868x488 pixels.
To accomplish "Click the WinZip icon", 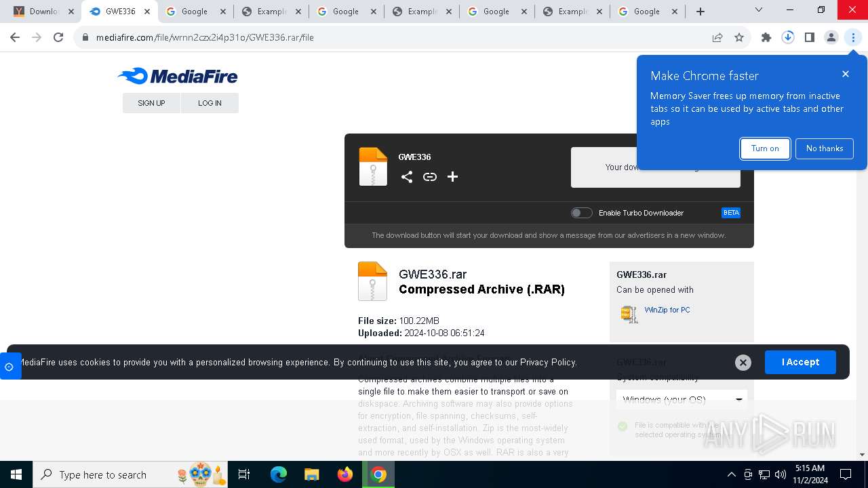I will tap(629, 314).
